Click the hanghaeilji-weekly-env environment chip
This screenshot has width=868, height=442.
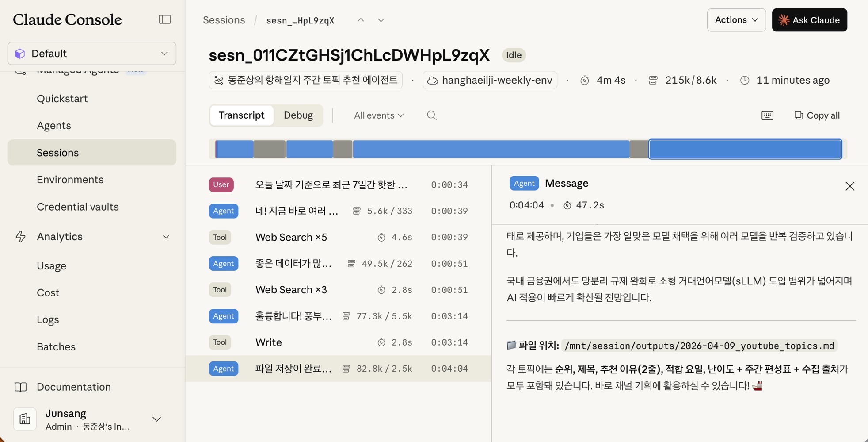[x=490, y=80]
